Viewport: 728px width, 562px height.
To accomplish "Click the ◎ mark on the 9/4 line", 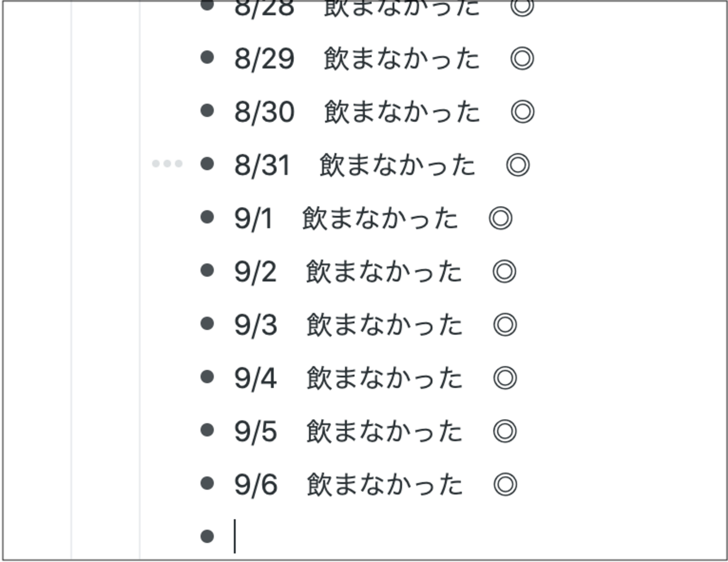I will [x=505, y=378].
